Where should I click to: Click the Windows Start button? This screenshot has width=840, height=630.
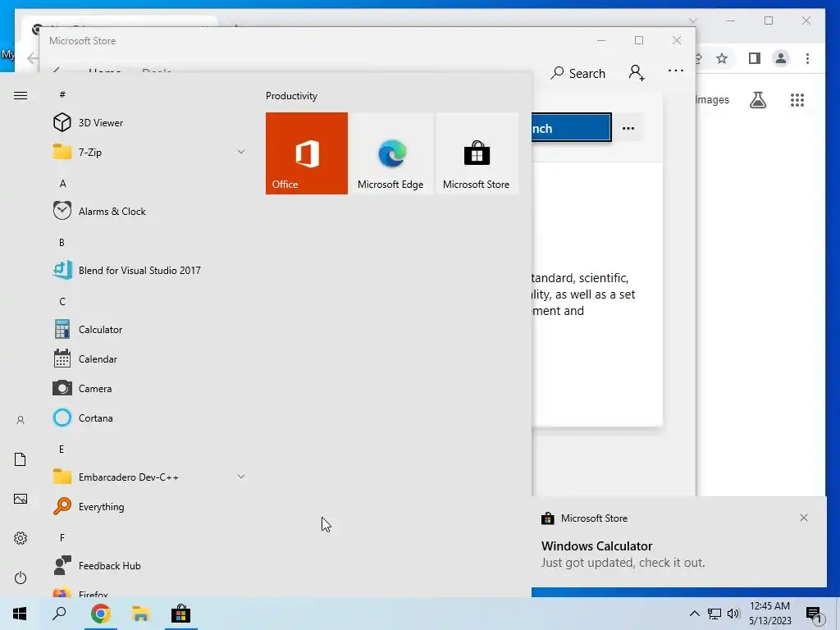20,614
